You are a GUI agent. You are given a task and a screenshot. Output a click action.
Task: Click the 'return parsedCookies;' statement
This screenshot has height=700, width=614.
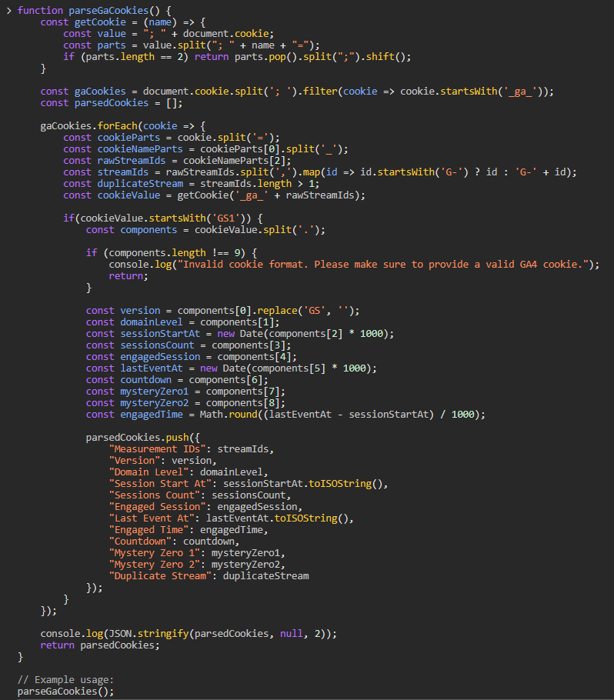coord(100,646)
